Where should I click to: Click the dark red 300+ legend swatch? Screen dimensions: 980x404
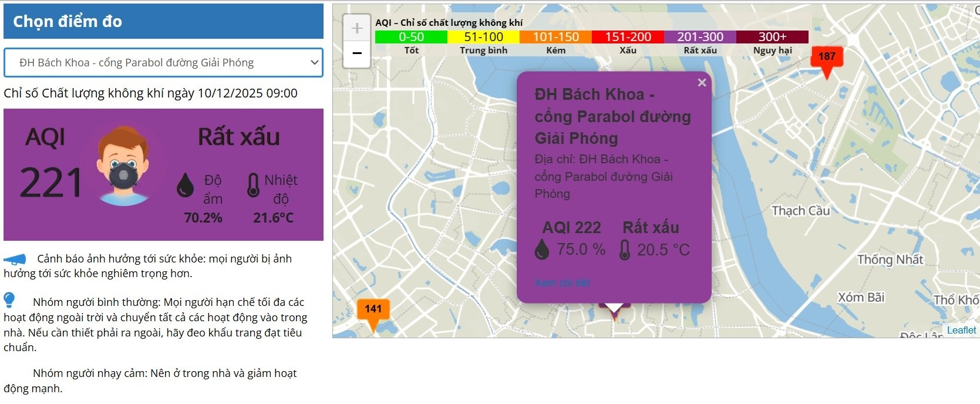click(772, 37)
